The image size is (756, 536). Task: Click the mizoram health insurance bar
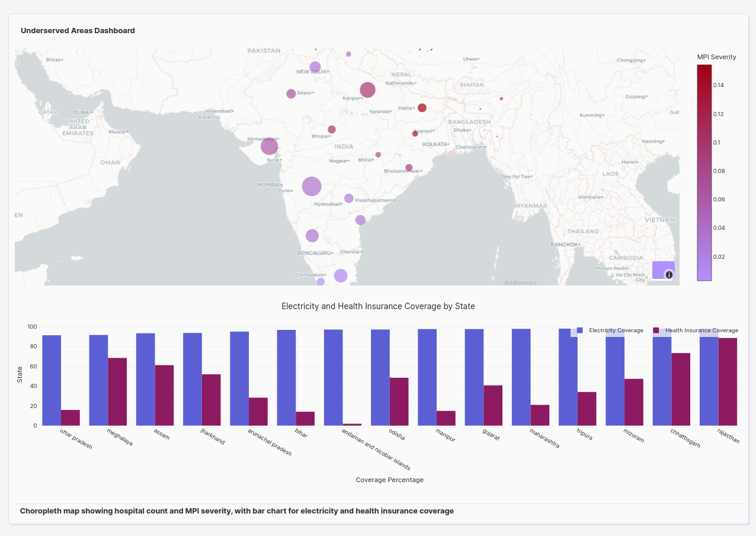click(x=634, y=402)
